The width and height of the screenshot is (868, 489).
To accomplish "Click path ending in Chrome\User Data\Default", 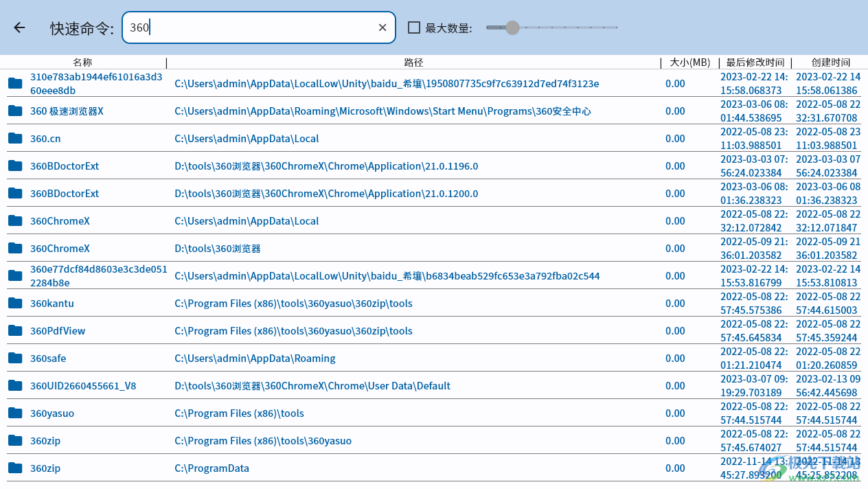I will [312, 386].
